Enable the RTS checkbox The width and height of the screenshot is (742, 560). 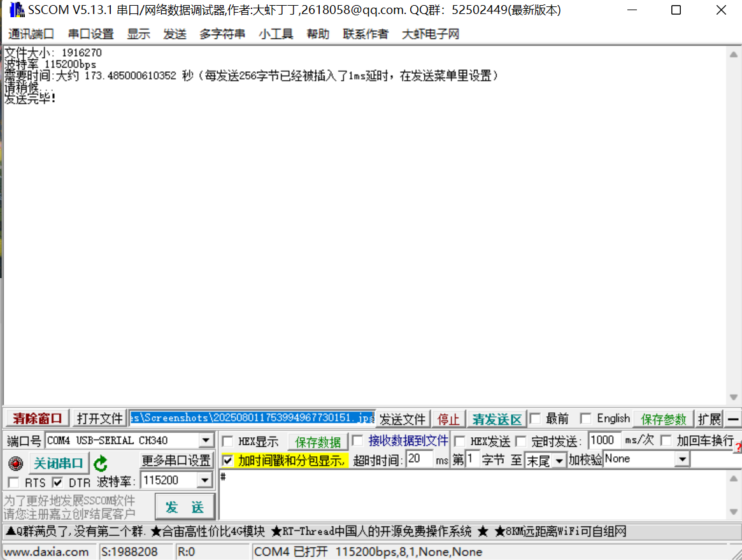(14, 482)
